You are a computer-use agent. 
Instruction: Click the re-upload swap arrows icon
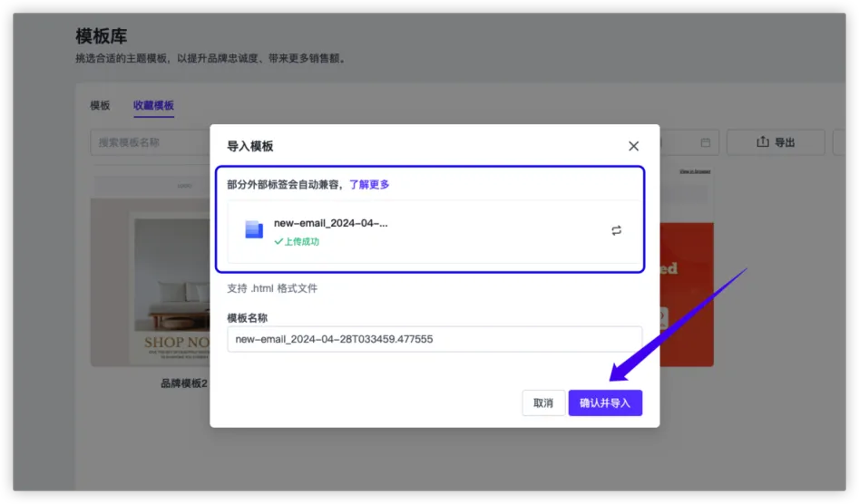(616, 230)
